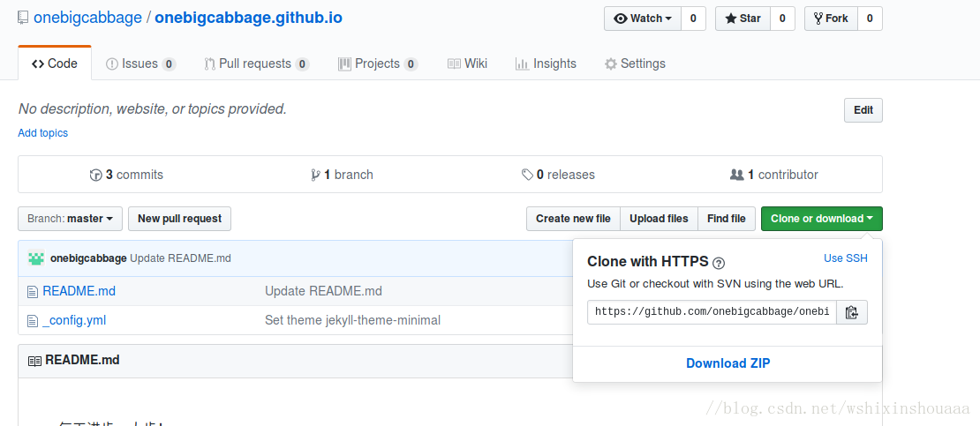Click the README.md file icon
980x426 pixels.
coord(33,292)
